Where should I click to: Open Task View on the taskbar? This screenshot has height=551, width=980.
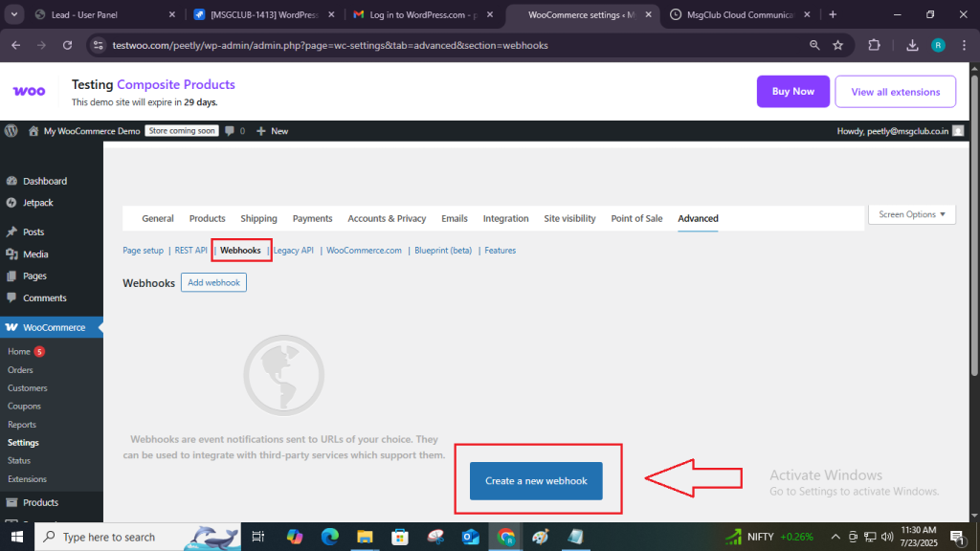click(x=257, y=537)
